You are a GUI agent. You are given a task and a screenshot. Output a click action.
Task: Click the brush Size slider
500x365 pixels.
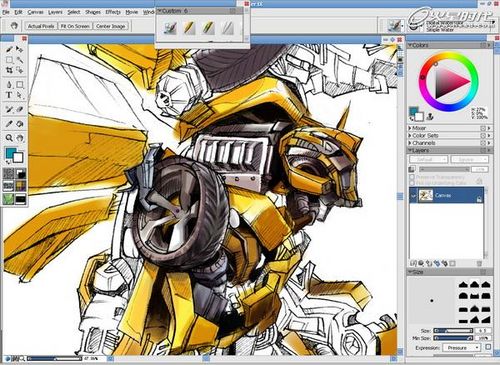click(453, 331)
